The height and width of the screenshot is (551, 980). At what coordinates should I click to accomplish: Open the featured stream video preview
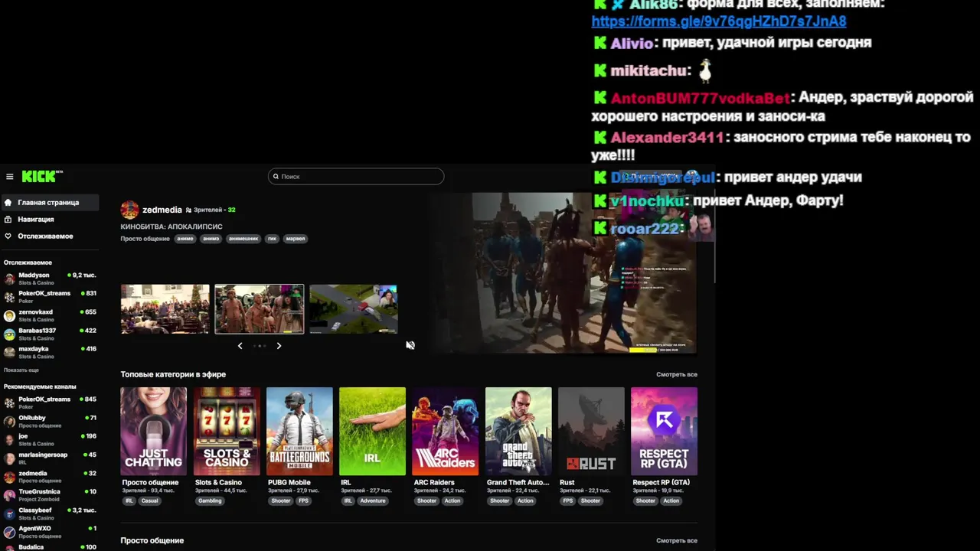tap(563, 273)
